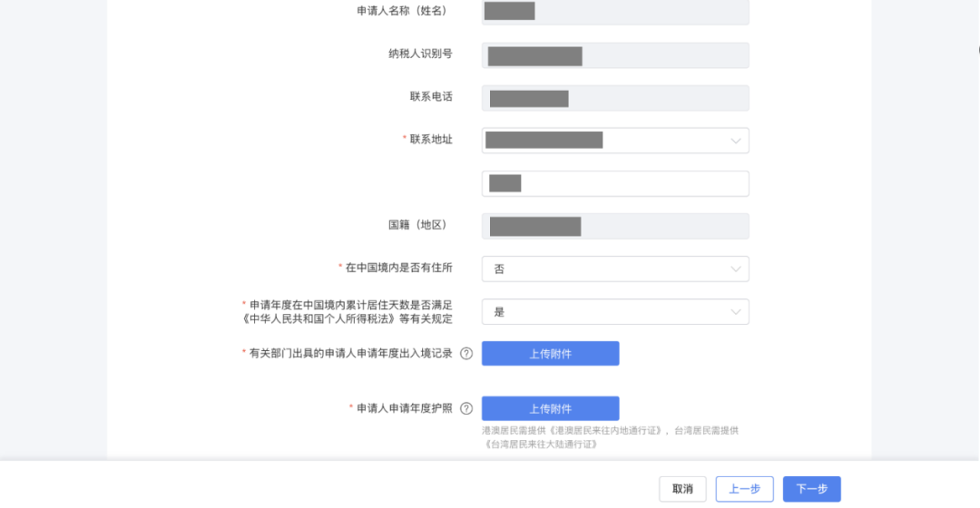Proceed with 下一步 button
Screen dimensions: 980x508
coord(811,489)
